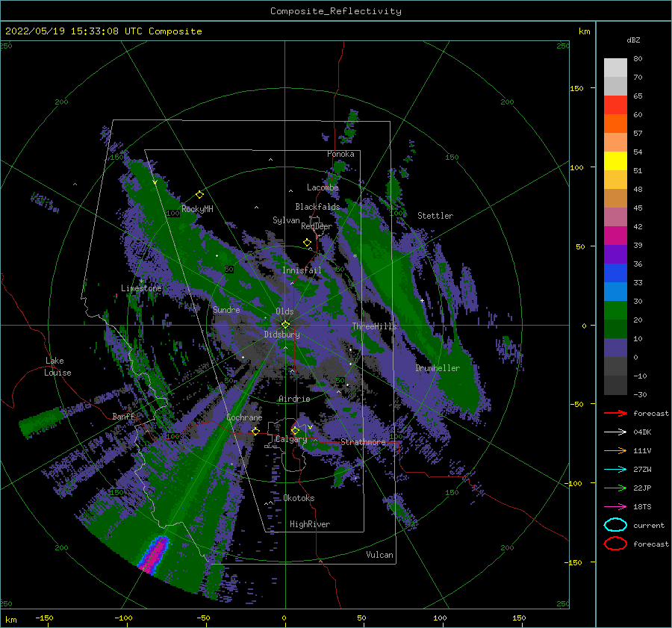Click the magenta storm cell in the southwest
Image resolution: width=672 pixels, height=628 pixels.
point(155,553)
